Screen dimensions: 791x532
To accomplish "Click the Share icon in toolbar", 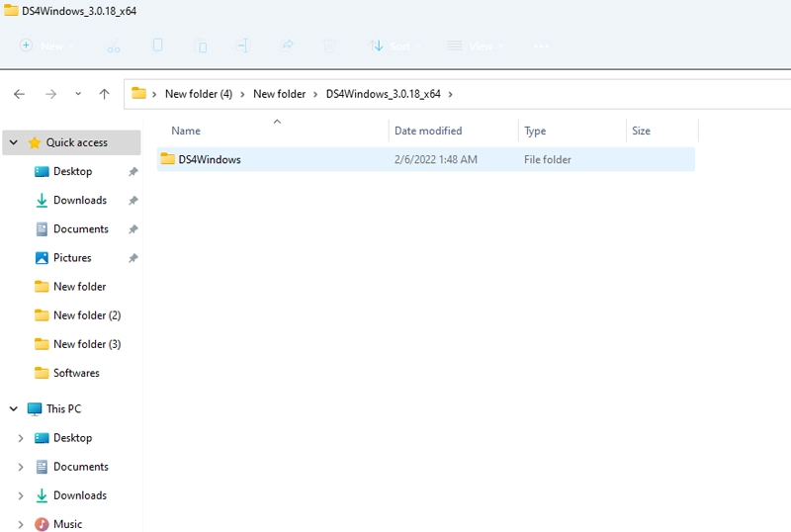I will 287,45.
